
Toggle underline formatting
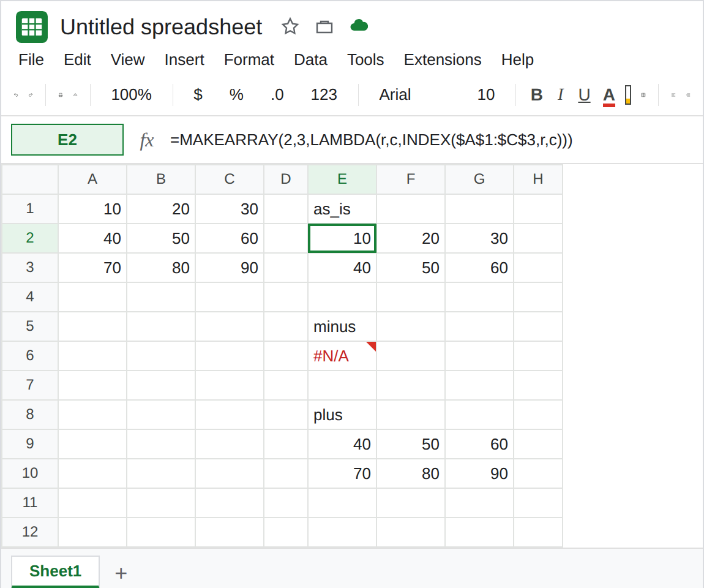coord(584,95)
